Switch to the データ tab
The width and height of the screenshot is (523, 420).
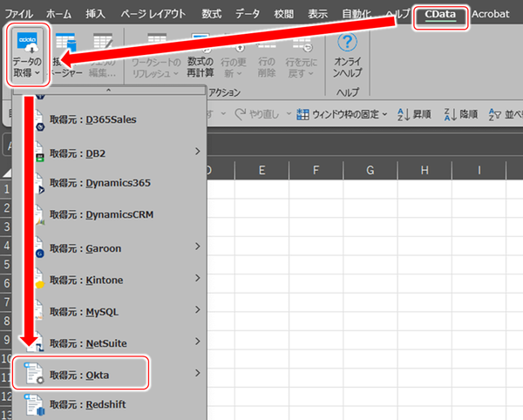(248, 14)
